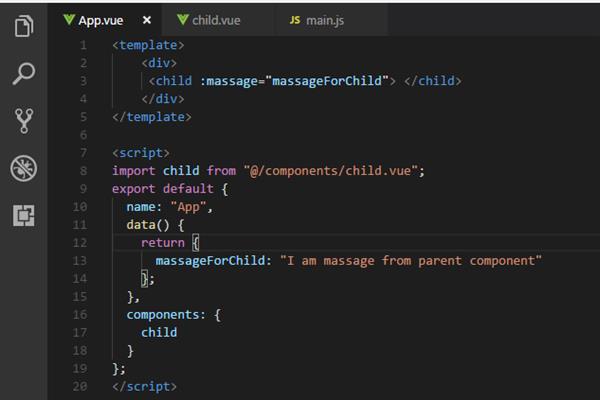Viewport: 600px width, 400px height.
Task: Switch to the child.vue tab
Action: [215, 20]
